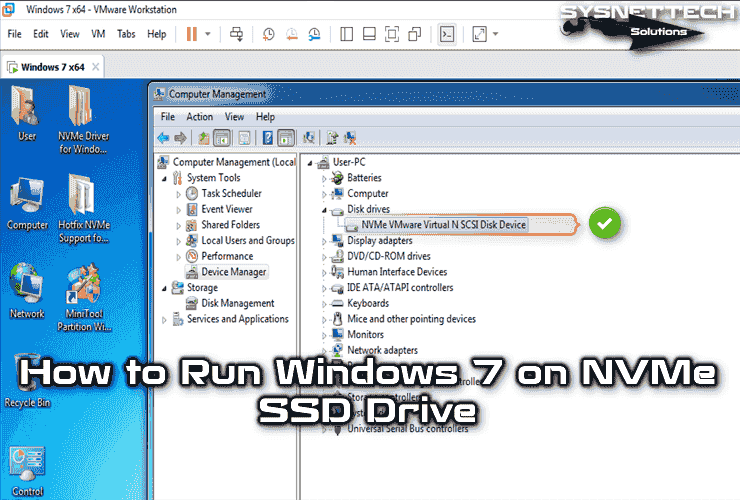Collapse the Disk drives category
The width and height of the screenshot is (740, 500).
[x=324, y=210]
